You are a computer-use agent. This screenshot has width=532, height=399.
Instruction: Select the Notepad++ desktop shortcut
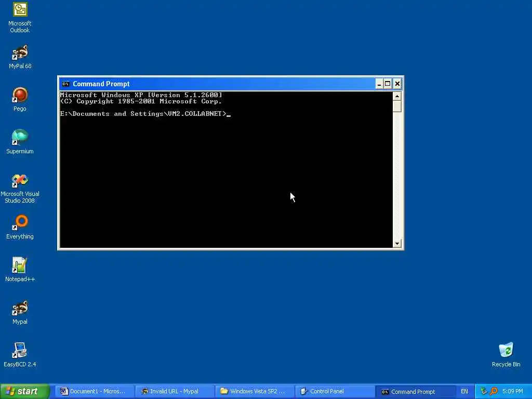tap(20, 270)
